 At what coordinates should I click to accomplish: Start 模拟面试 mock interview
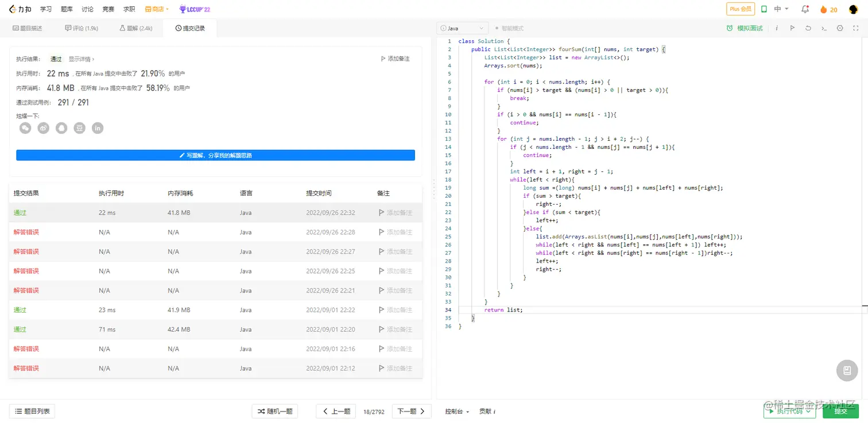(745, 28)
